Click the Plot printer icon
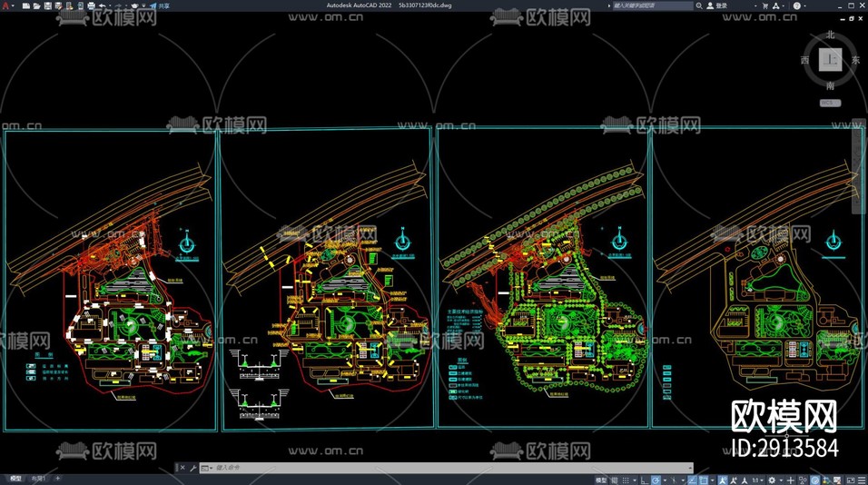 tap(91, 5)
